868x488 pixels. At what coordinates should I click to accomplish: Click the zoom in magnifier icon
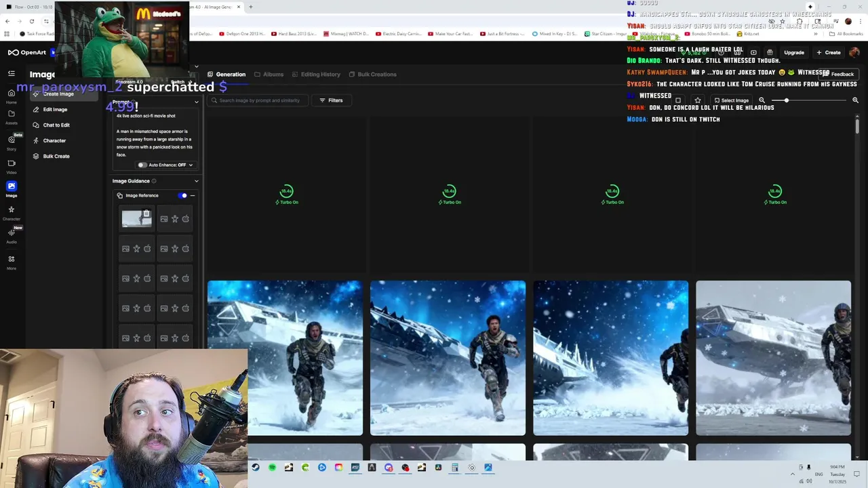(x=855, y=100)
